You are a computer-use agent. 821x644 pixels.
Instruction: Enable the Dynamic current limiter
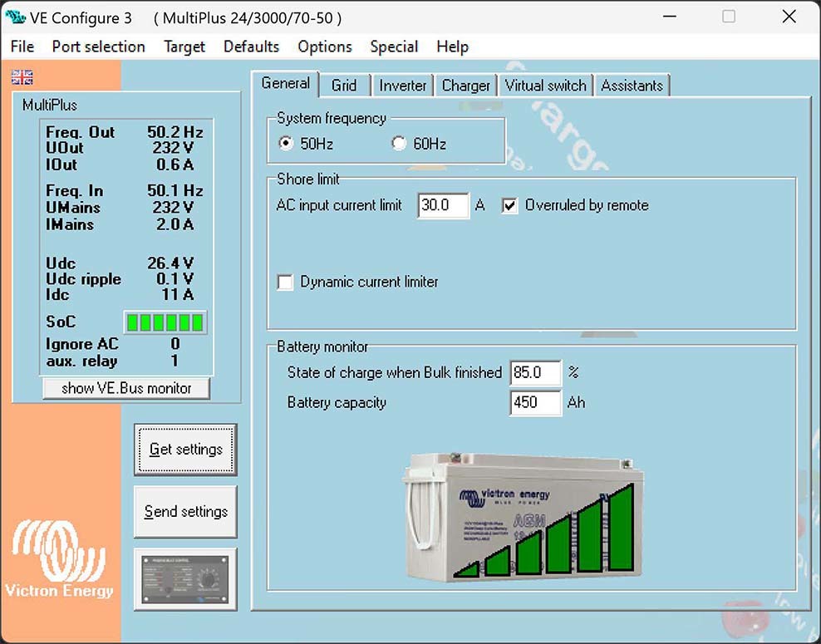pos(286,283)
